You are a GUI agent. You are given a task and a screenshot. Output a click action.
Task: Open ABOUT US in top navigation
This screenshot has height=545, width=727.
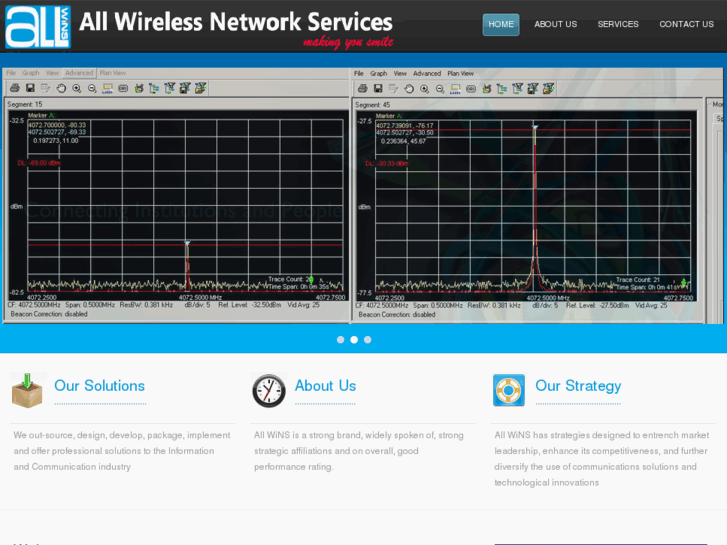(555, 24)
